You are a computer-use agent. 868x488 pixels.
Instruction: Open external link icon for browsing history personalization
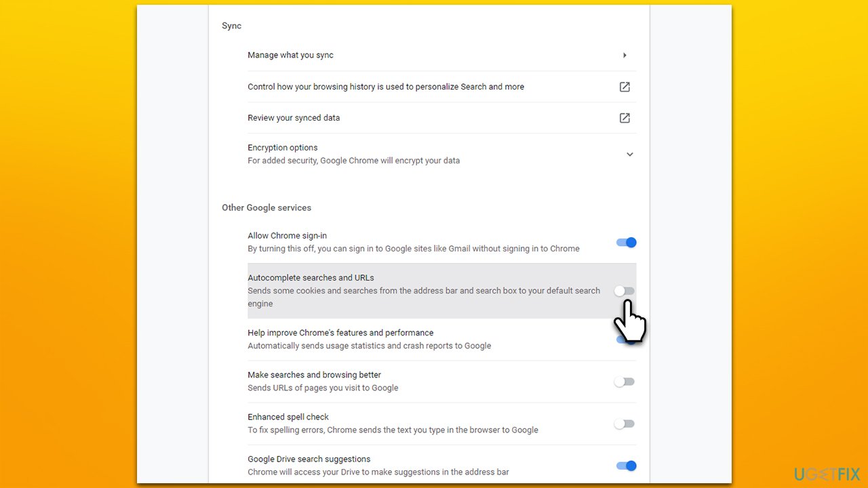625,87
